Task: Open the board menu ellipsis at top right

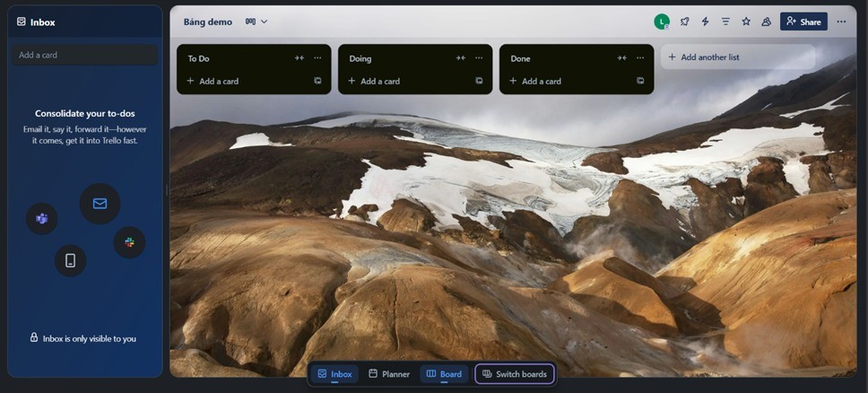Action: point(841,22)
